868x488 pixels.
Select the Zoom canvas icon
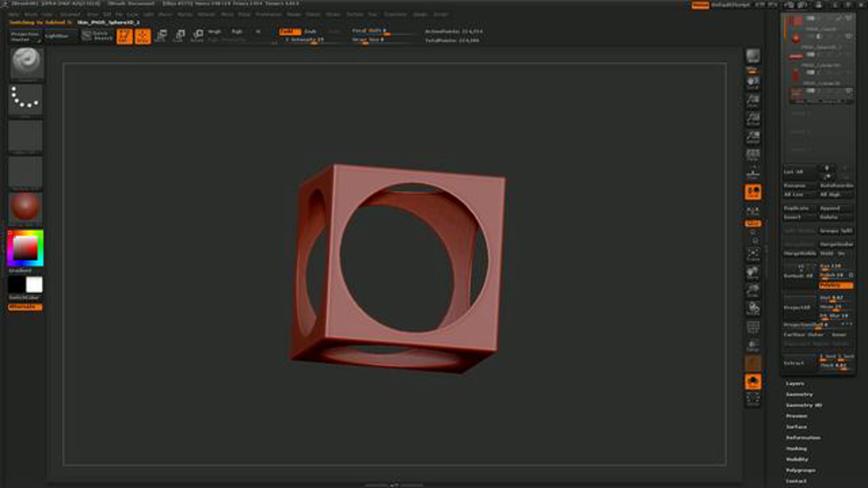[753, 101]
